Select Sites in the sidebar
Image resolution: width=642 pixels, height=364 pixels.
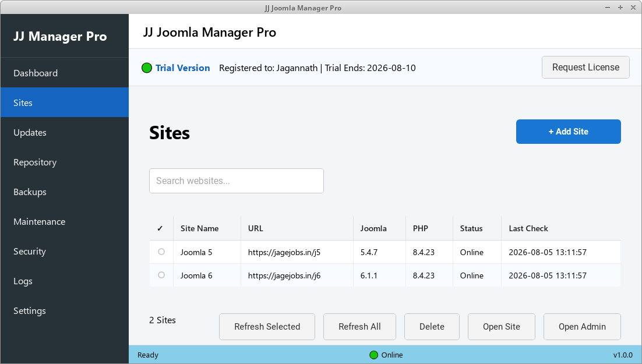click(x=65, y=103)
